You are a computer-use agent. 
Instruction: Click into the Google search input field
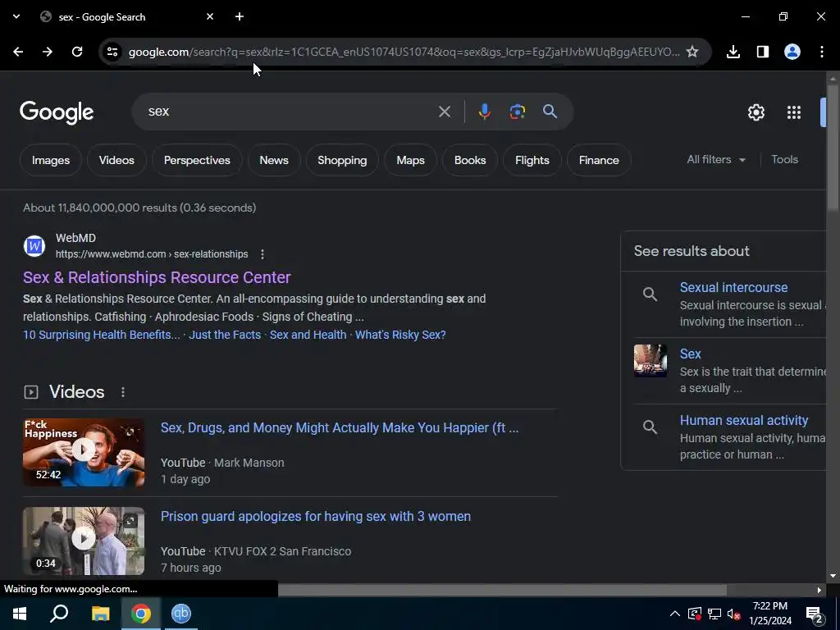point(290,112)
